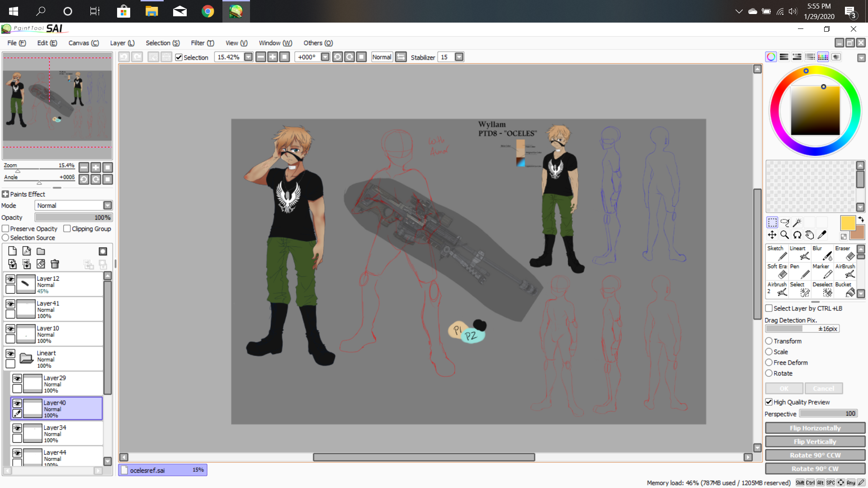Screen dimensions: 868x488
Task: Click the yellow foreground color swatch
Action: click(848, 223)
